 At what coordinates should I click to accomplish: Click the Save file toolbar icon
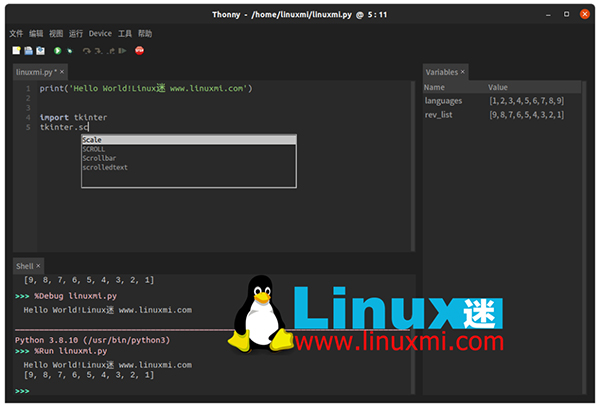click(x=40, y=51)
